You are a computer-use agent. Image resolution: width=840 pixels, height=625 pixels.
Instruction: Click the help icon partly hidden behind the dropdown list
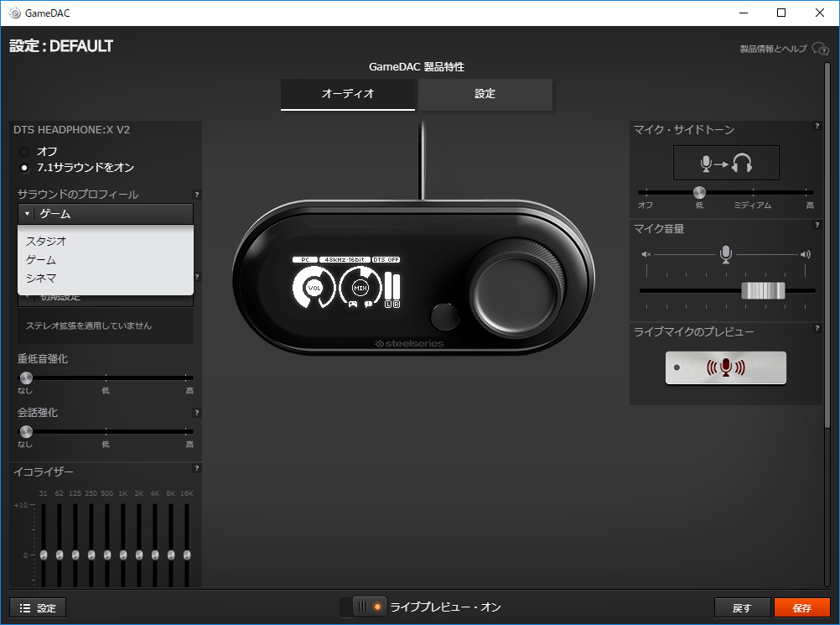point(197,277)
